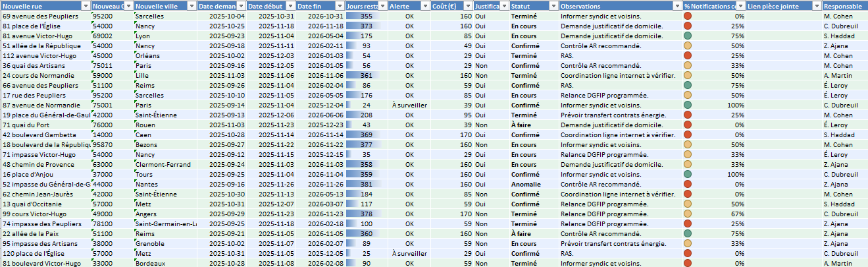Viewport: 868px width, 267px height.
Task: Select the red indicator icon in the Rouen row
Action: (x=688, y=125)
